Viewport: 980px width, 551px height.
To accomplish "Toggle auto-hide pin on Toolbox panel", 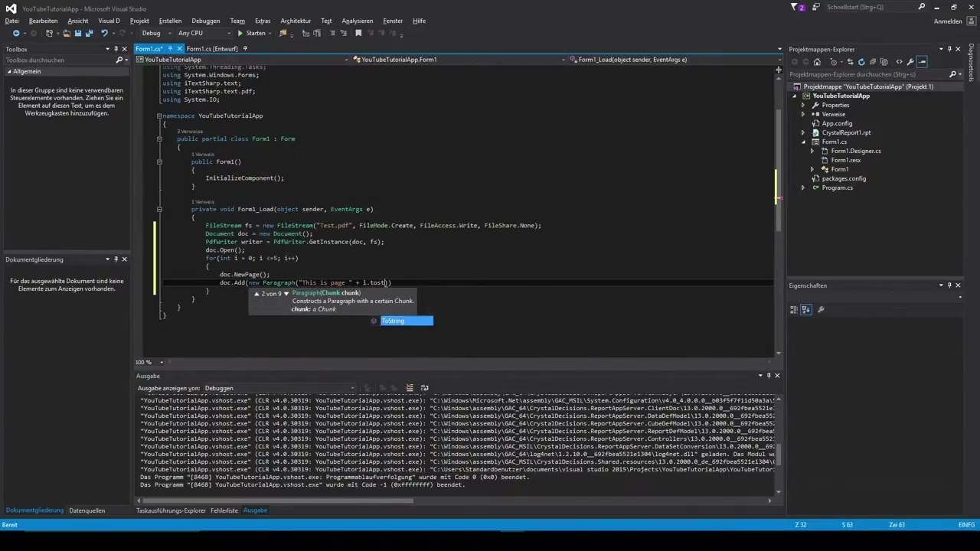I will pyautogui.click(x=116, y=49).
